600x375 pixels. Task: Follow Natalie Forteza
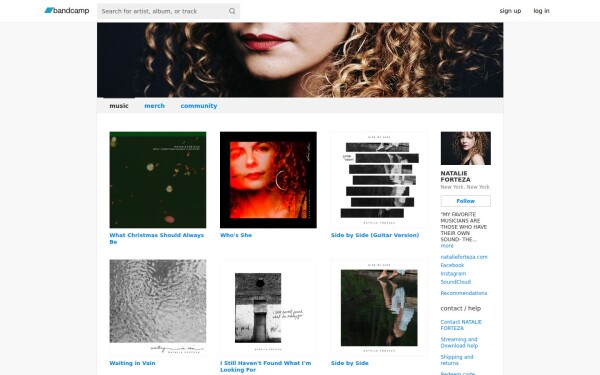pyautogui.click(x=465, y=201)
